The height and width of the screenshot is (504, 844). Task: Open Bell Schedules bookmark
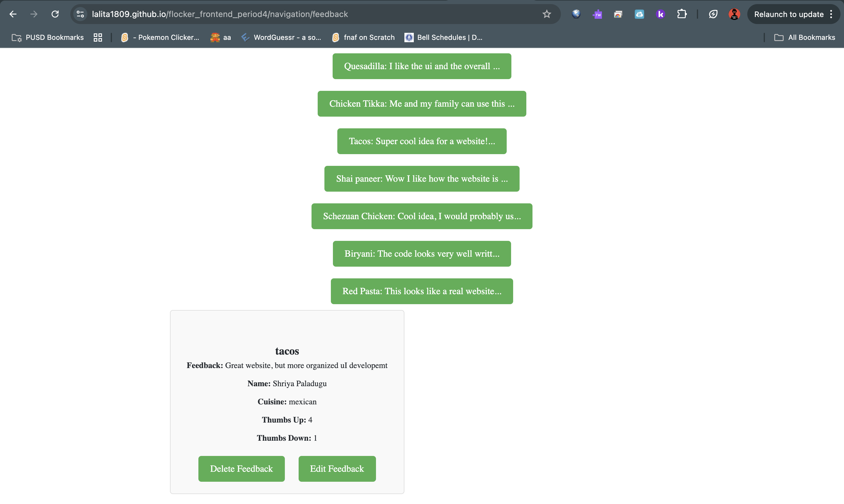click(x=444, y=37)
